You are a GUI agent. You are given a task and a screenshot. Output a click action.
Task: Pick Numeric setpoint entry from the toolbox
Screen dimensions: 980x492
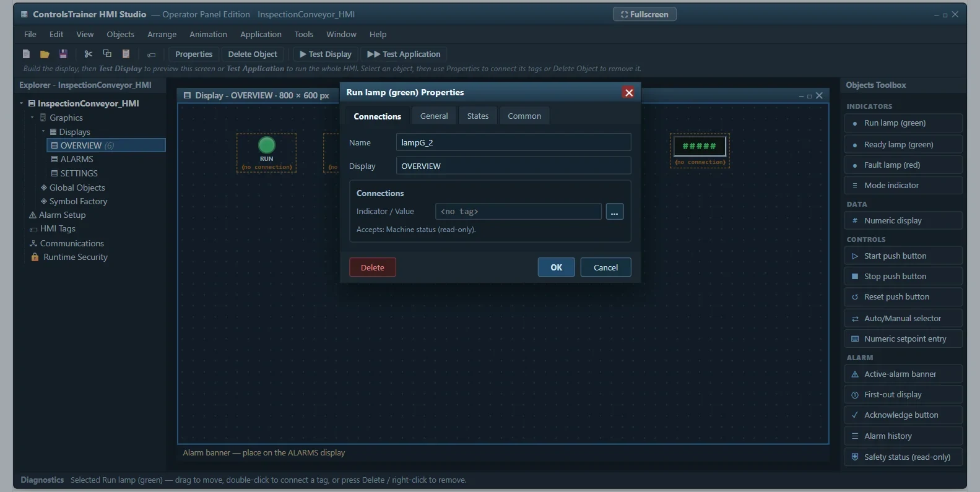click(x=903, y=339)
